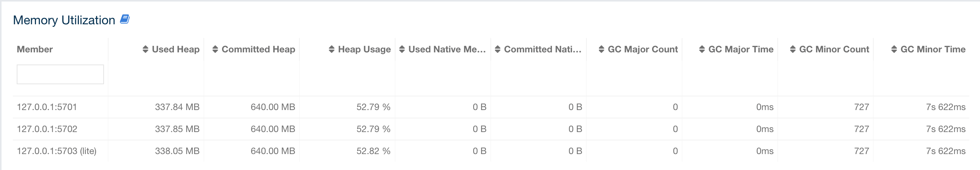980x170 pixels.
Task: Sort by Used Native Memory icon
Action: (402, 49)
